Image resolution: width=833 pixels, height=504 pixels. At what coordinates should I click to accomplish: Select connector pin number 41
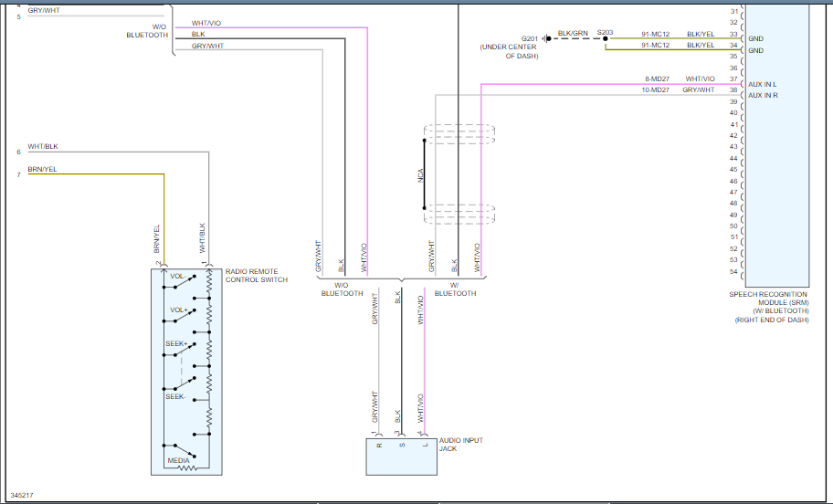tap(733, 124)
